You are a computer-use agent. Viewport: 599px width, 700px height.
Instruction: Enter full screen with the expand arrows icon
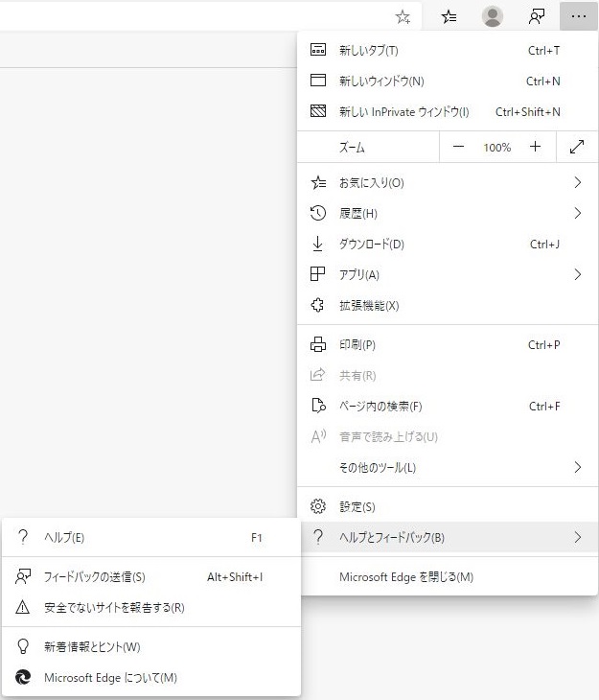coord(577,147)
